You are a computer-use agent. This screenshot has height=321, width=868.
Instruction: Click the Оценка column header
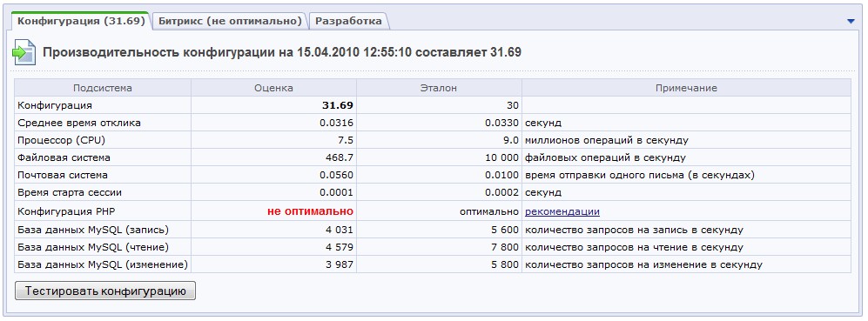273,88
